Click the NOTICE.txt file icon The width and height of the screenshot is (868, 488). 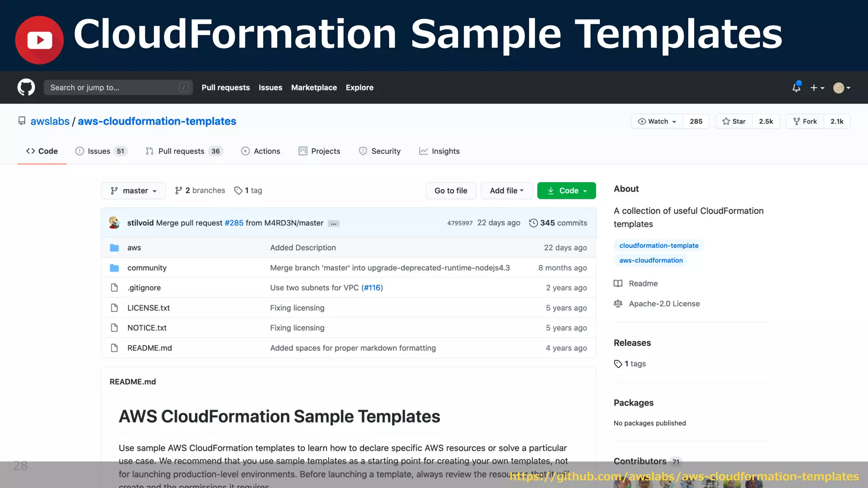tap(114, 328)
